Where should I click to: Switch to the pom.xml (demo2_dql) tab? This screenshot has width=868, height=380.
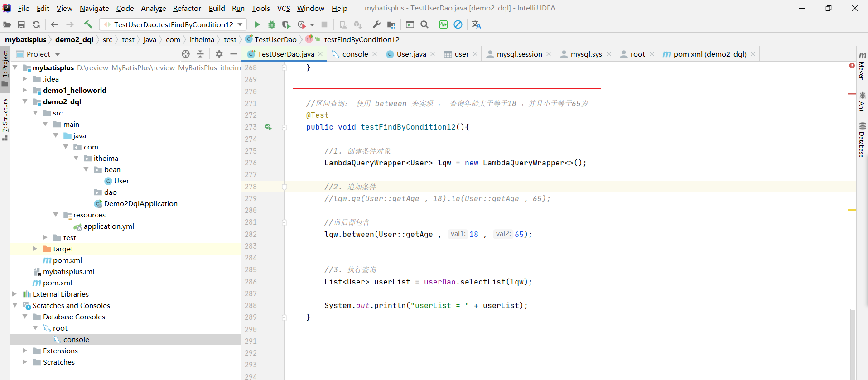tap(709, 54)
